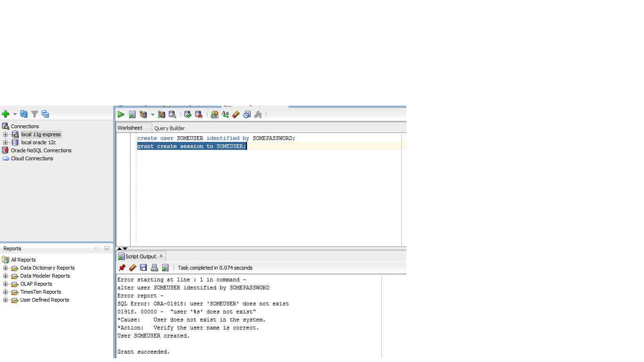
Task: Expand the local 11g express connection
Action: [6, 135]
